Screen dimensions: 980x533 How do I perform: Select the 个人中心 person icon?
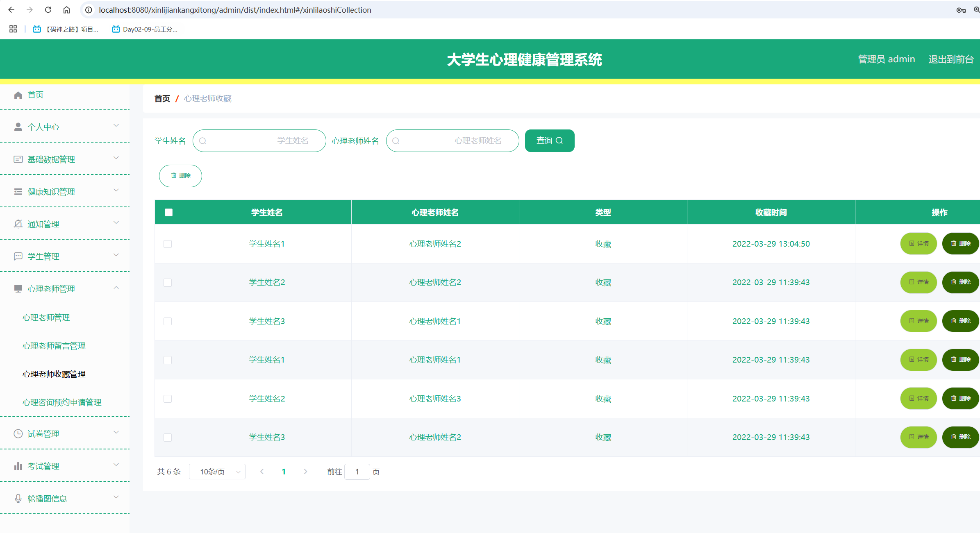click(18, 127)
